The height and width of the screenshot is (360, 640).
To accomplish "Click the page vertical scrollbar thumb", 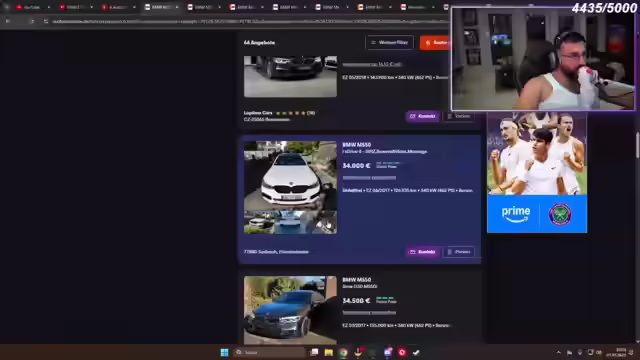I will pos(638,145).
